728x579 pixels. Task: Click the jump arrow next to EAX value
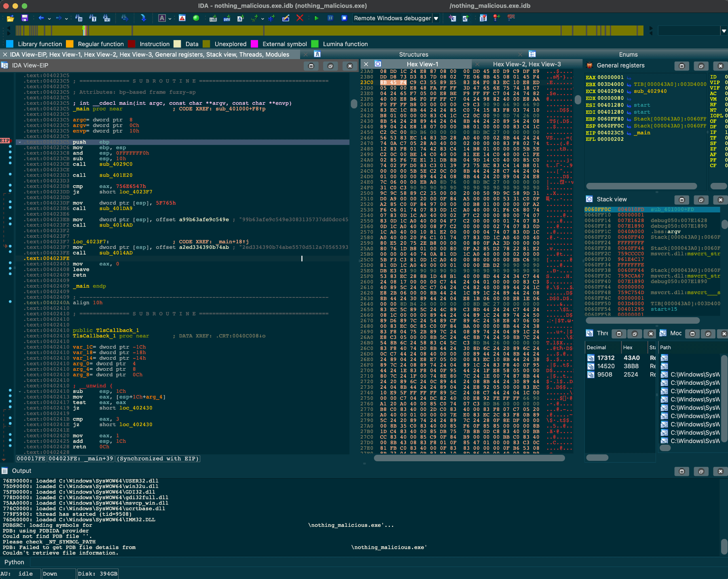629,78
